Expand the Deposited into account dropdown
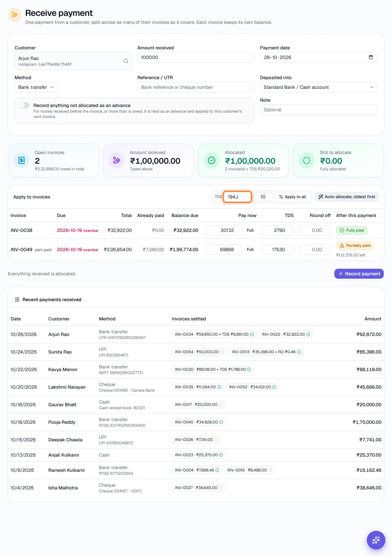The height and width of the screenshot is (556, 392). [x=318, y=87]
